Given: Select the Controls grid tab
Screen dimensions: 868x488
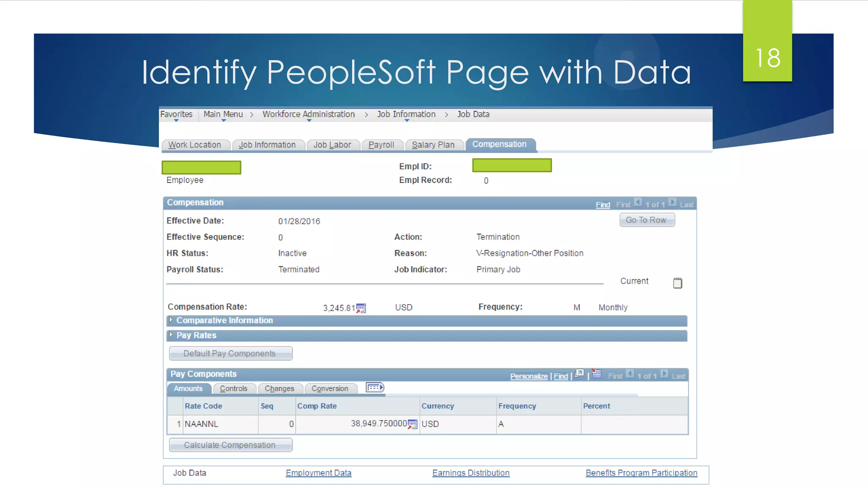Looking at the screenshot, I should [234, 388].
